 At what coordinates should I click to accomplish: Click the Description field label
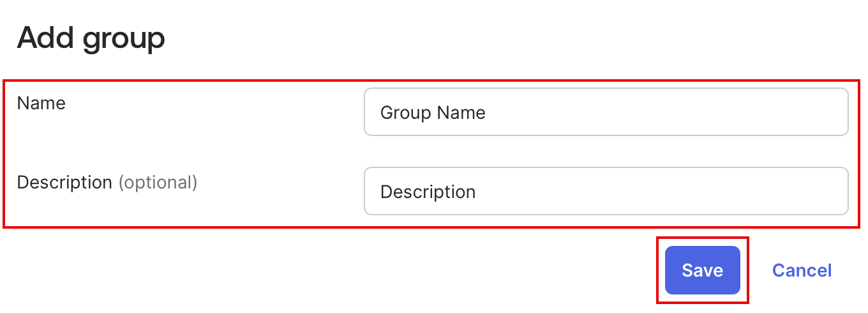pyautogui.click(x=64, y=183)
